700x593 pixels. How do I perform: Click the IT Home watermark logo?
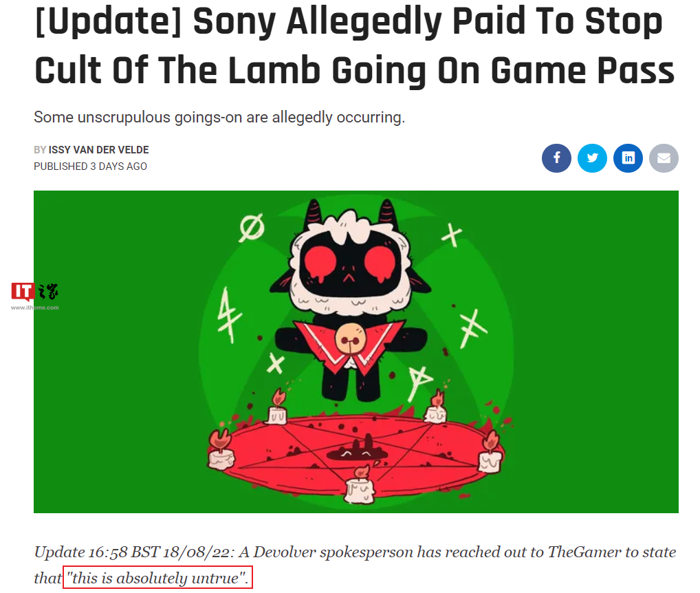click(x=35, y=292)
